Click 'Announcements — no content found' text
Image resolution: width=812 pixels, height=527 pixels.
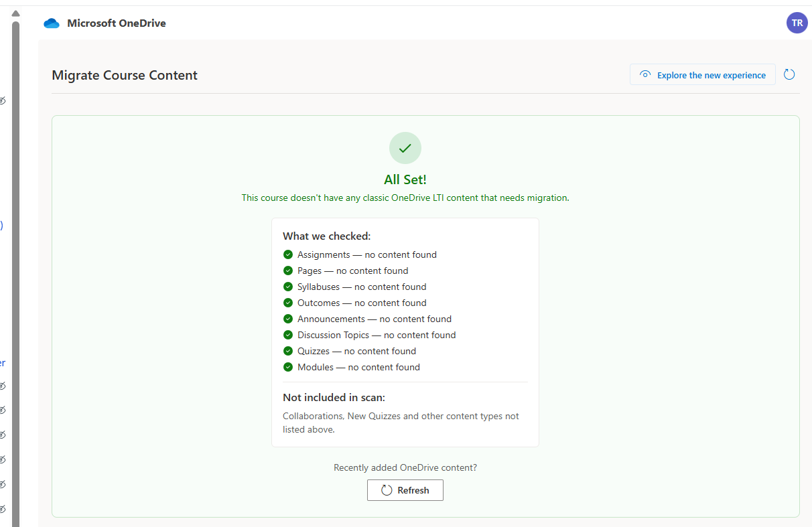click(x=375, y=319)
